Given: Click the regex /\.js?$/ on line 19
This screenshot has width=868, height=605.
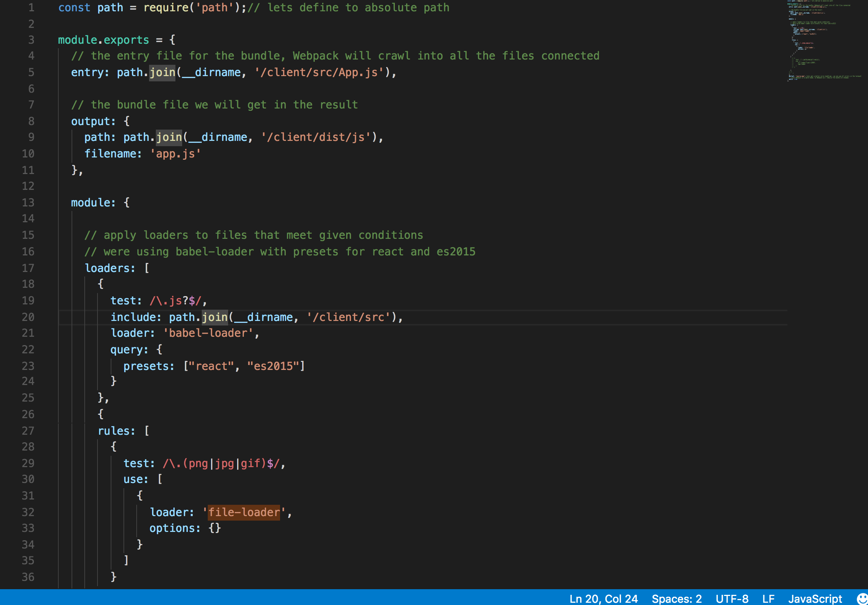Looking at the screenshot, I should point(175,301).
